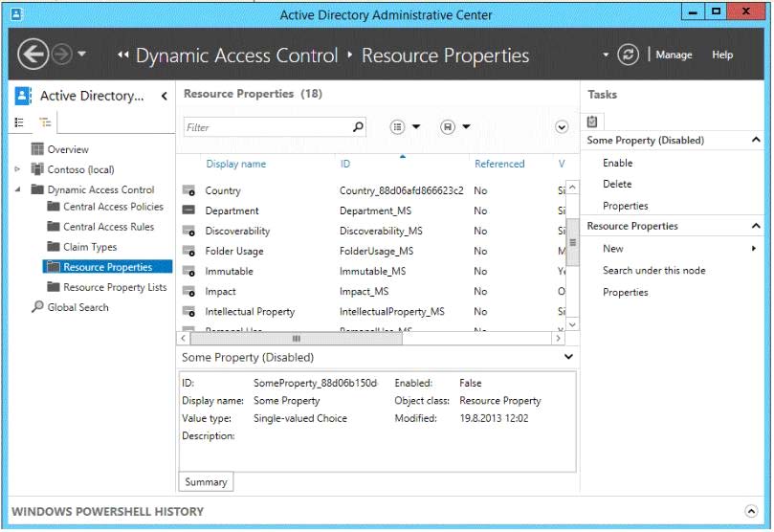The width and height of the screenshot is (774, 532).
Task: Open the navigation history dropdown arrow
Action: click(x=82, y=54)
